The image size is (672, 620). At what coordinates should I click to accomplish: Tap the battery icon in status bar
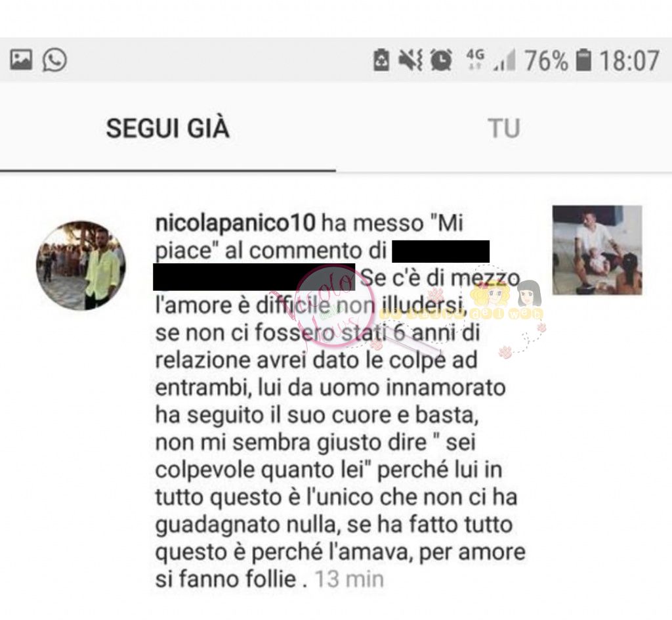point(583,60)
